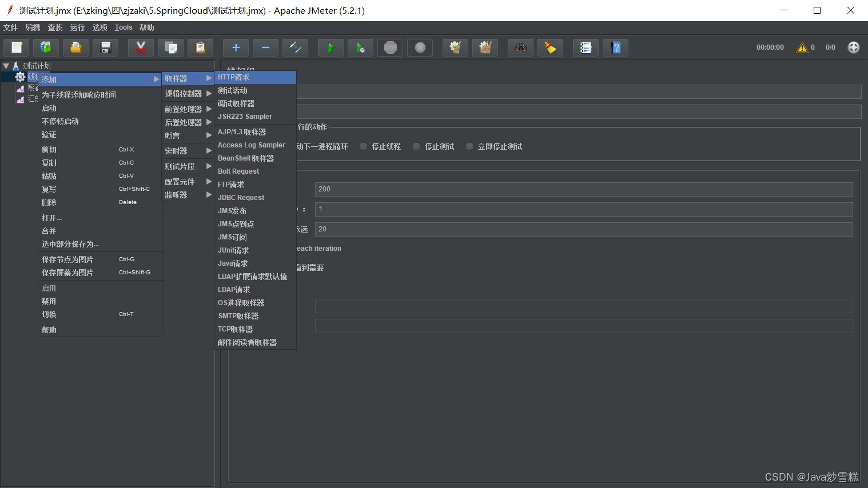Collapse the 测试计划 tree node
Image resolution: width=868 pixels, height=488 pixels.
coord(6,66)
